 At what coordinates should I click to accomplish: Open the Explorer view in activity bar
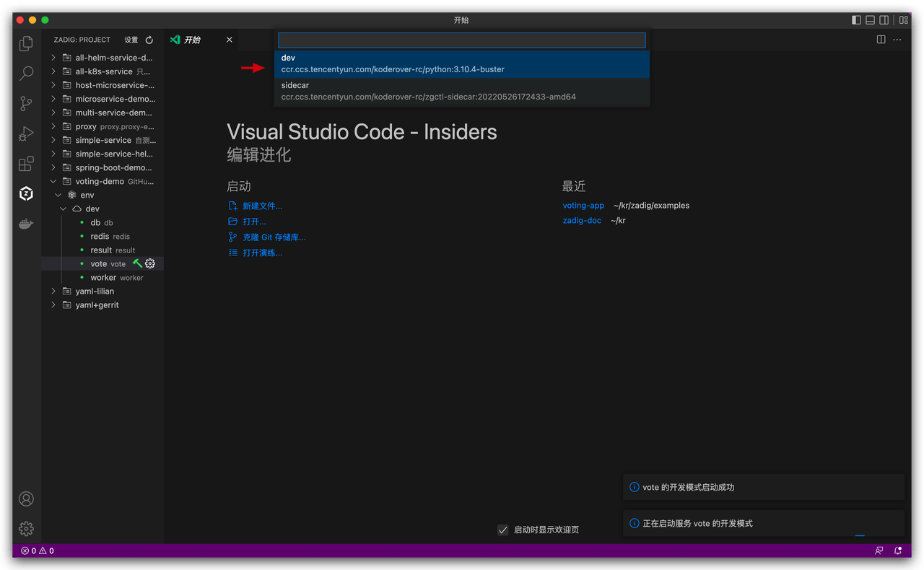(x=26, y=44)
